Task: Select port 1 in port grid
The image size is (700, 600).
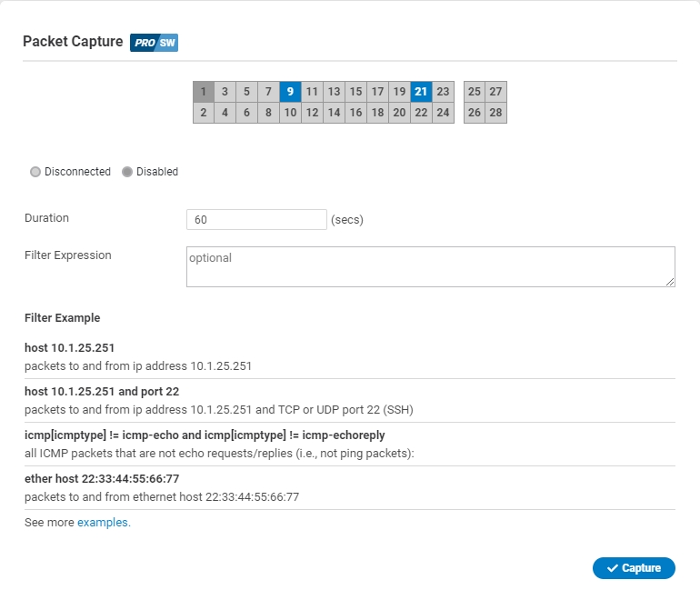Action: tap(203, 92)
